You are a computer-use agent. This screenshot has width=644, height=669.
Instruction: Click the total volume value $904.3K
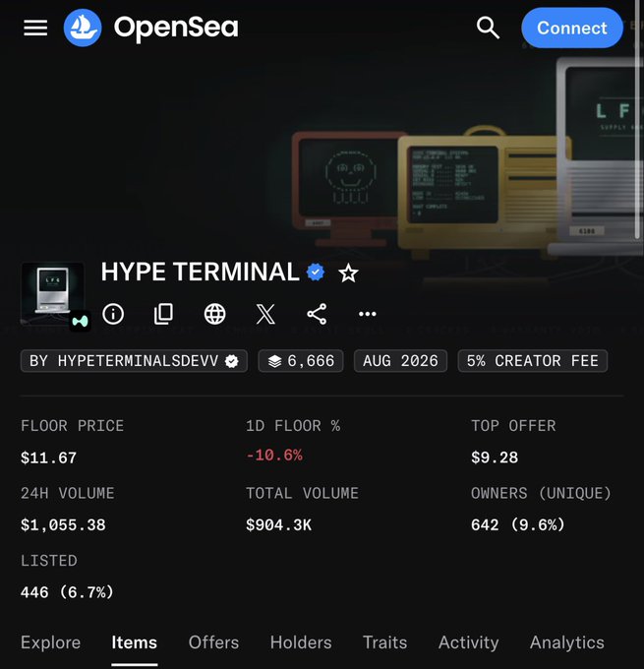point(279,524)
